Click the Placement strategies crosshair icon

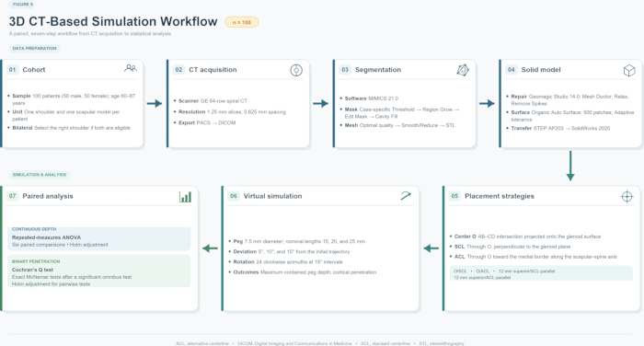click(627, 197)
